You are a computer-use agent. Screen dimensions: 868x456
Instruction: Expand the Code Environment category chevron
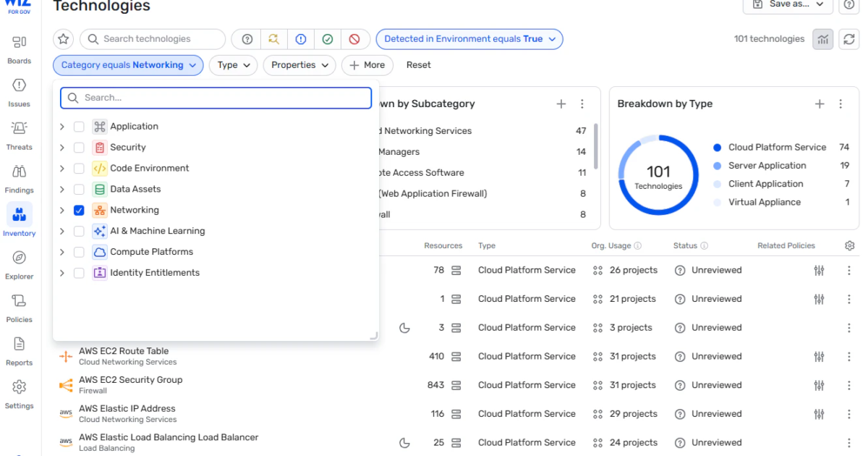coord(62,169)
